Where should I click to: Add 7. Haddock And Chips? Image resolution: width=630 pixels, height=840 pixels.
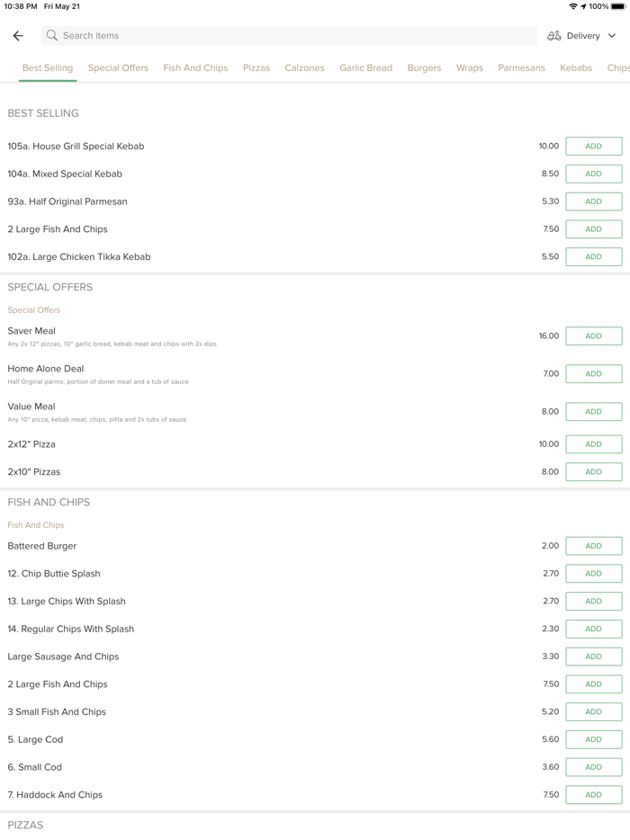(593, 795)
